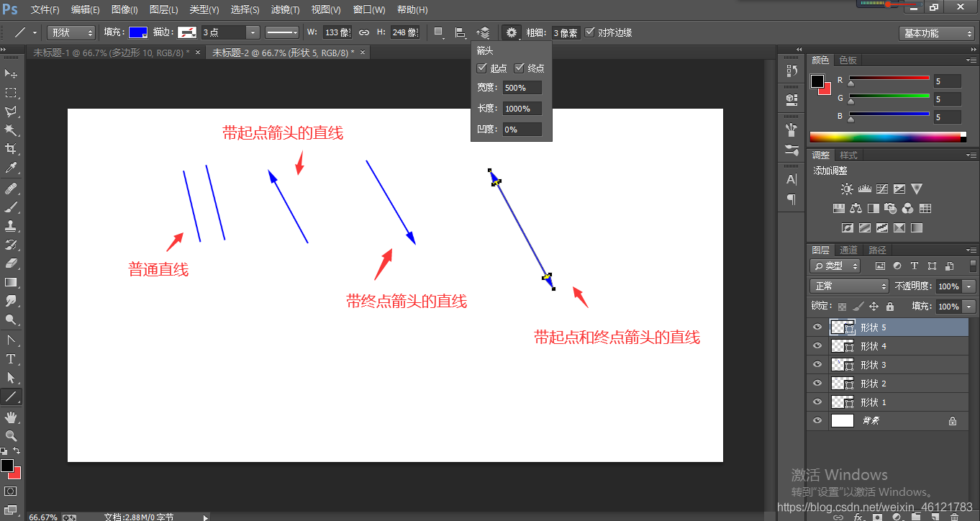Click the blue 填充 fill color swatch
The width and height of the screenshot is (980, 521).
(x=138, y=32)
